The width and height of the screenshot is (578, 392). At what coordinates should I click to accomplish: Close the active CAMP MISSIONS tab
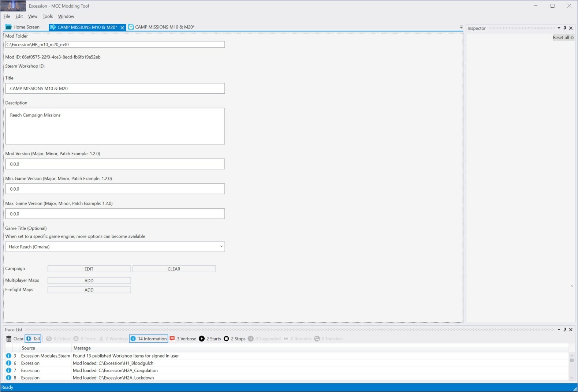point(122,27)
